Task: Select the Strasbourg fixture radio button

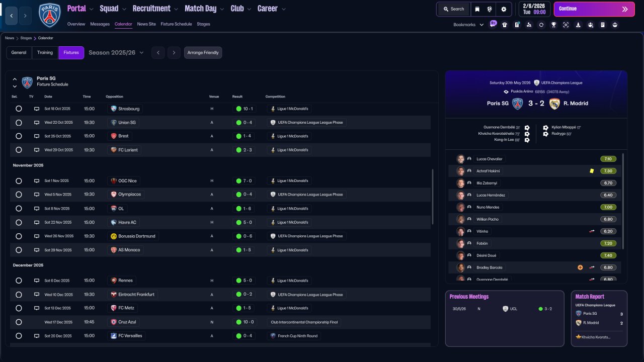Action: (x=19, y=109)
